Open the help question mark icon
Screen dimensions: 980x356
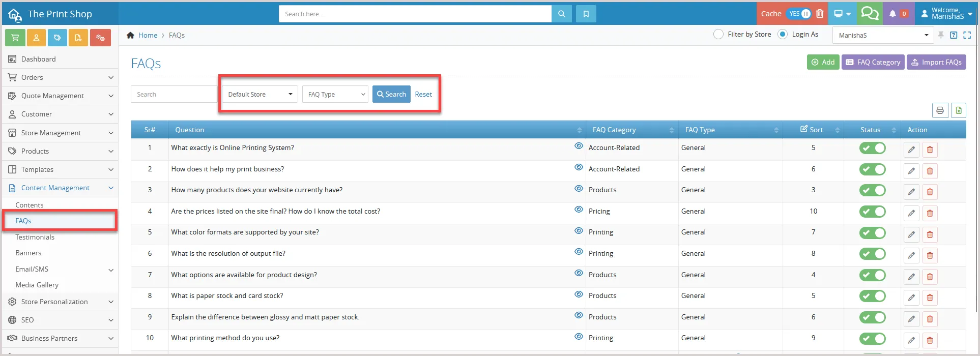pyautogui.click(x=954, y=35)
